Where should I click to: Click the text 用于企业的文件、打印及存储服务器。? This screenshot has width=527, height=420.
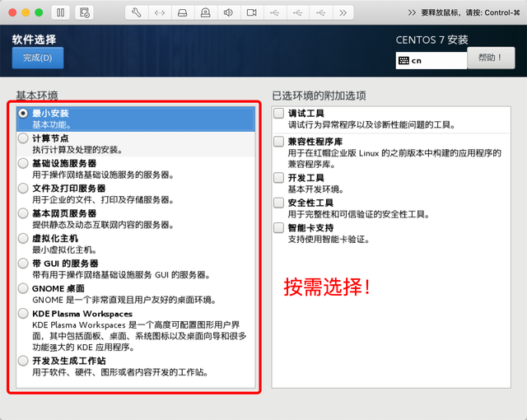(103, 200)
